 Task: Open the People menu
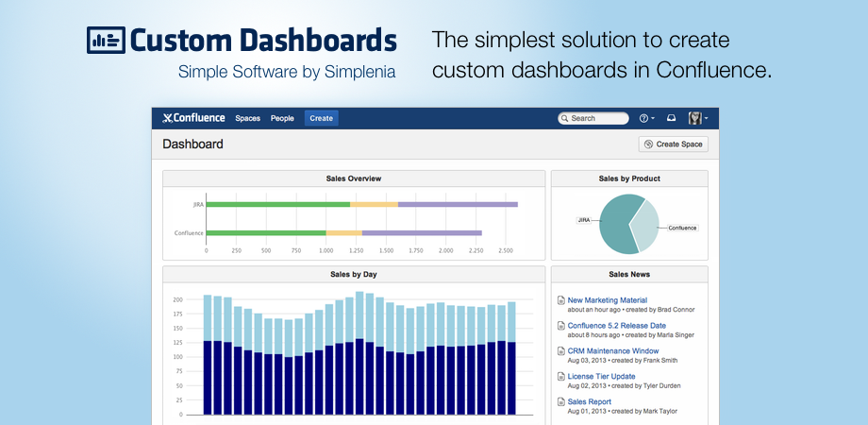[x=282, y=118]
